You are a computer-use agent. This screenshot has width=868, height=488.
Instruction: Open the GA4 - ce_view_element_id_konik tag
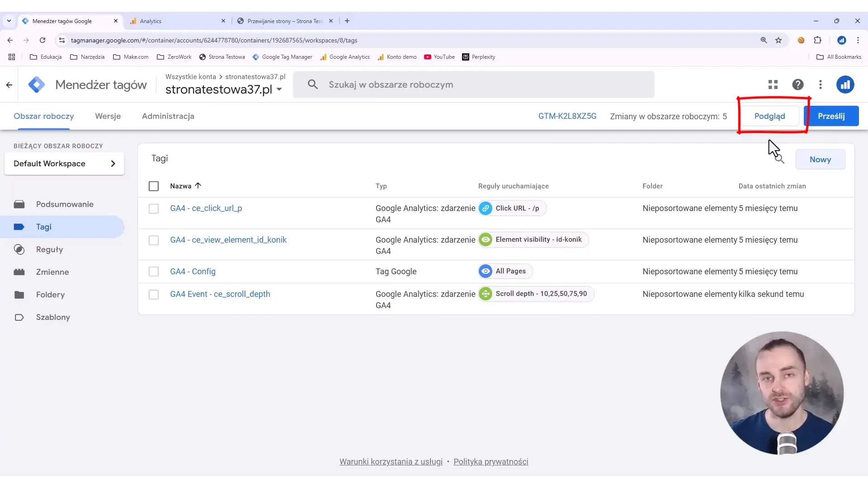coord(228,240)
